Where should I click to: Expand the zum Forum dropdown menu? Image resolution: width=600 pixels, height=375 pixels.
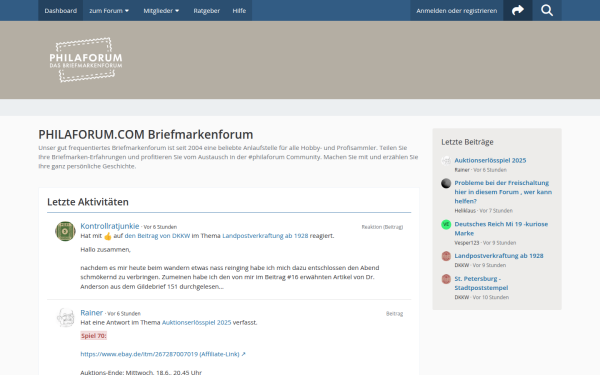tap(109, 11)
